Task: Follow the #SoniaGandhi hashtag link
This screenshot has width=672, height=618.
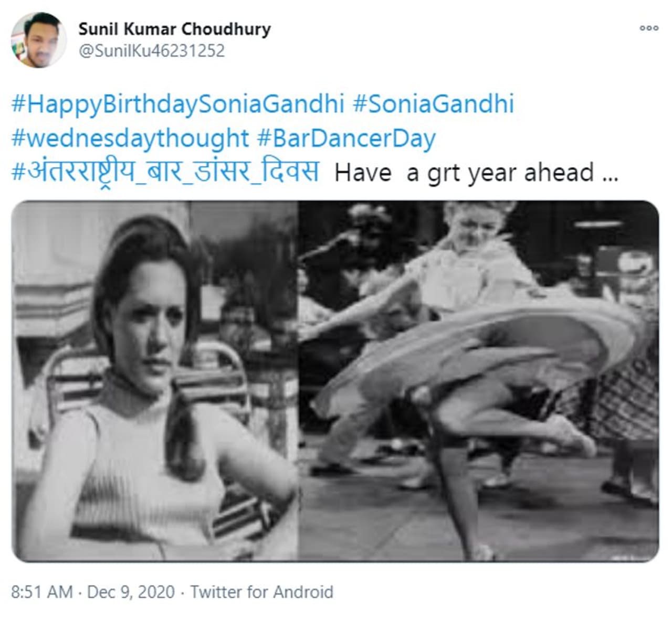Action: coord(433,103)
